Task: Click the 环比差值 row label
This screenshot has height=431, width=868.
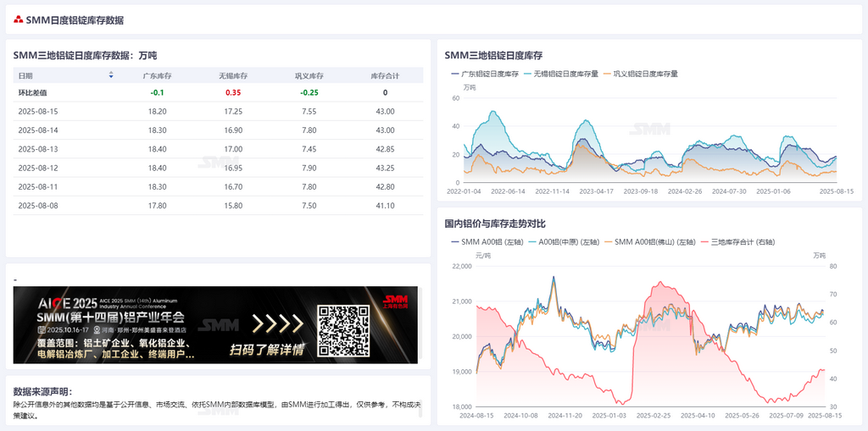Action: point(33,92)
